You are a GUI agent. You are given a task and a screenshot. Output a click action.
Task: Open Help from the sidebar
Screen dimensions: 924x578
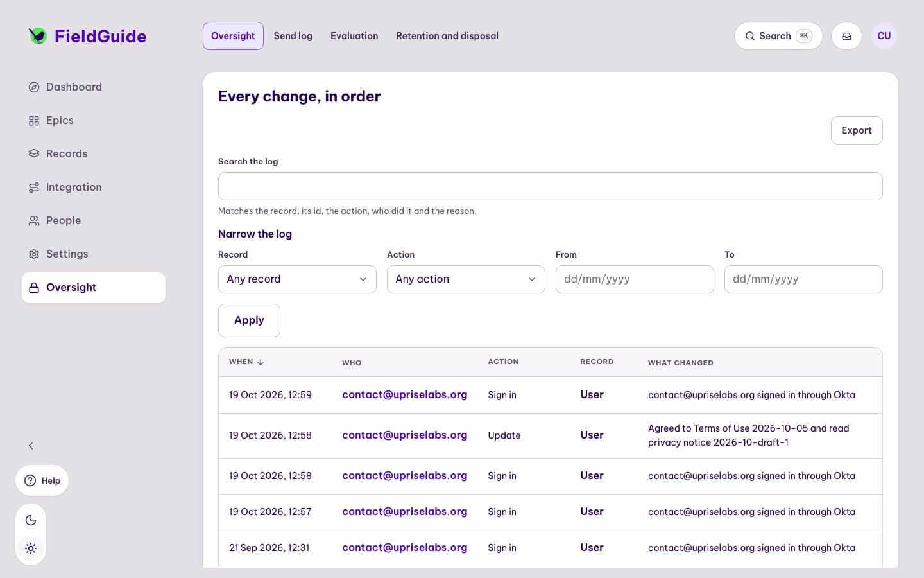click(x=42, y=480)
